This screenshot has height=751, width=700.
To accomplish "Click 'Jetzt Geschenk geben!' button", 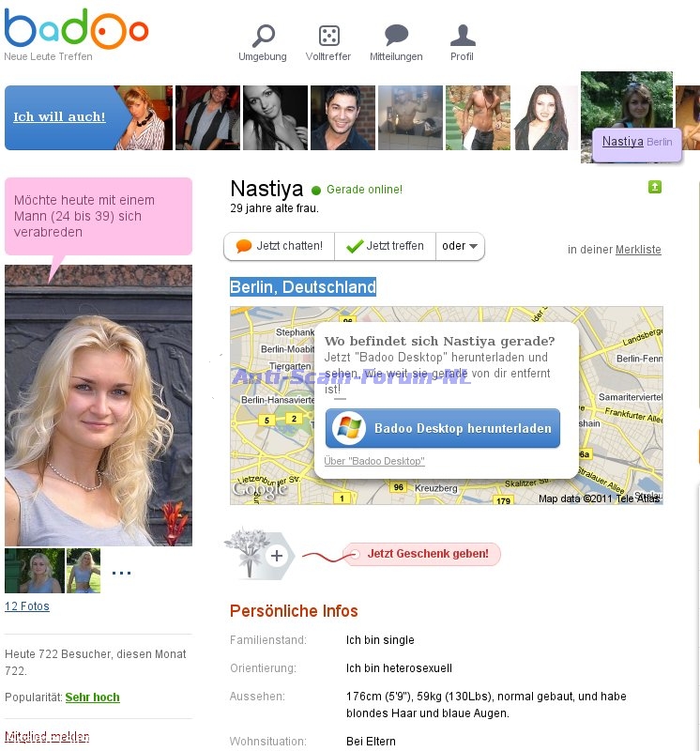I will point(422,554).
